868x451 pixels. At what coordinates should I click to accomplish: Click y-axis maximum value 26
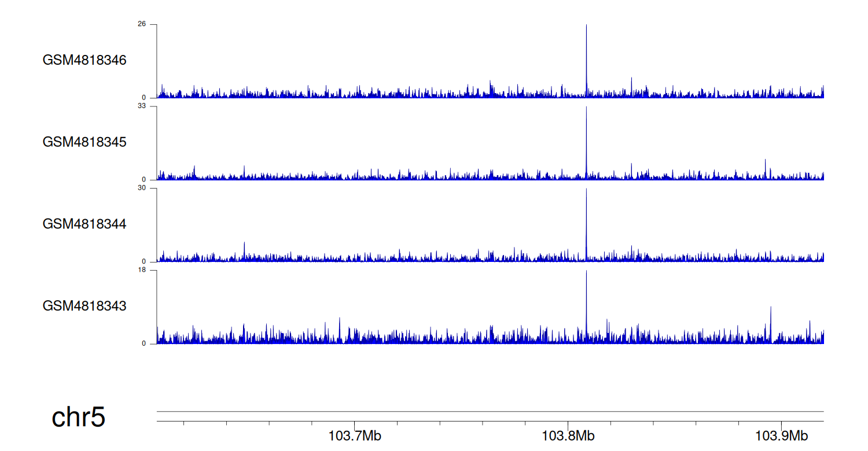142,24
